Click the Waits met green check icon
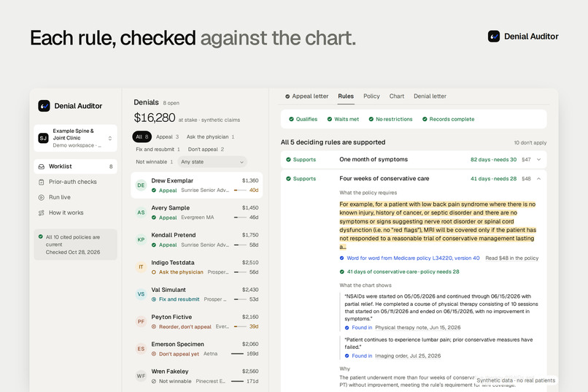Image resolution: width=588 pixels, height=392 pixels. [x=330, y=119]
